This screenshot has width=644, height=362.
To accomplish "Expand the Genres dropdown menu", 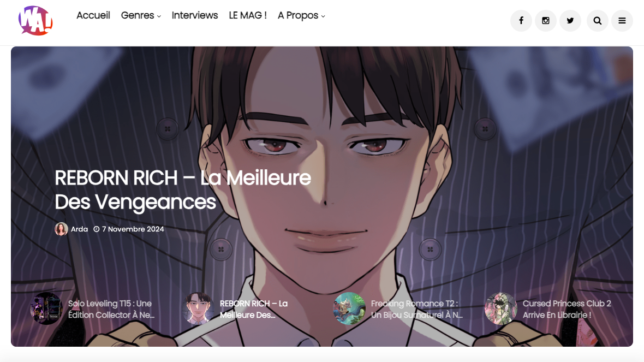I will [140, 16].
